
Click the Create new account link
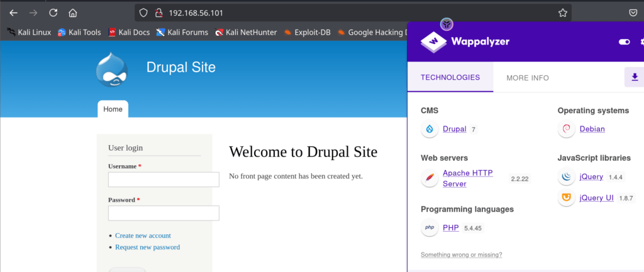[x=143, y=236]
